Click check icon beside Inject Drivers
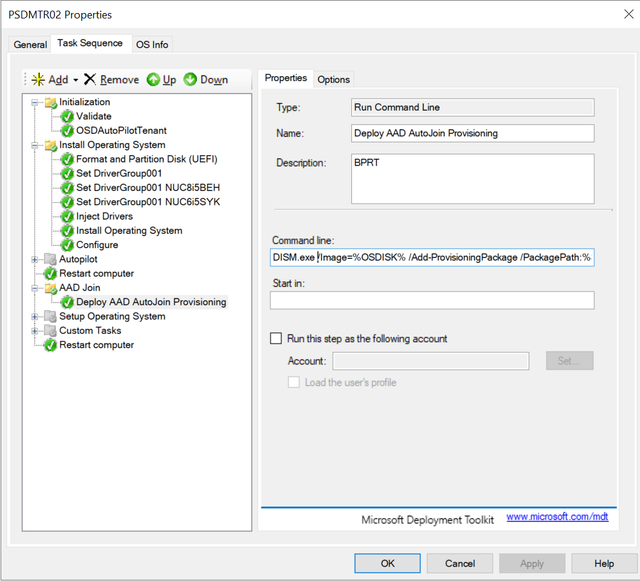The image size is (640, 581). tap(67, 216)
